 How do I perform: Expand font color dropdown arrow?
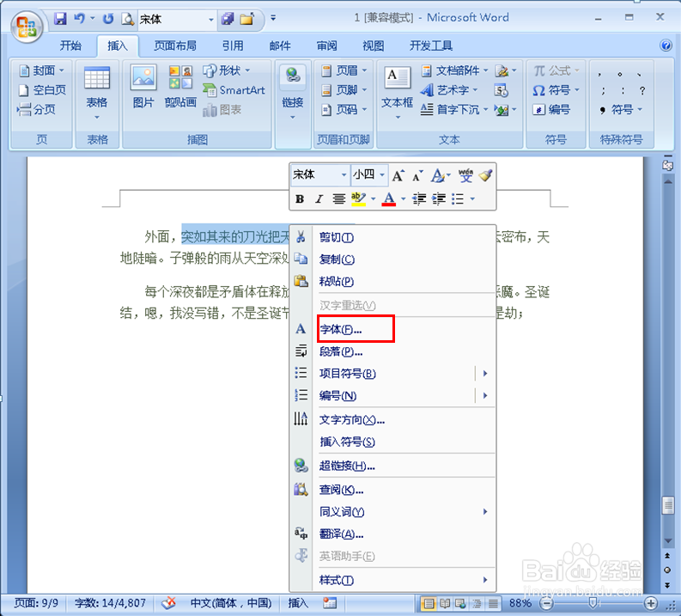pyautogui.click(x=404, y=199)
